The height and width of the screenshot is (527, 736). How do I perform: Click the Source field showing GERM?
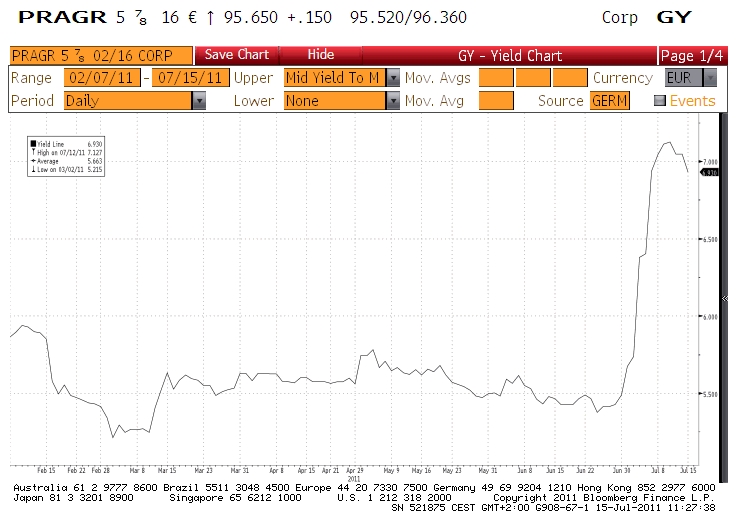609,101
